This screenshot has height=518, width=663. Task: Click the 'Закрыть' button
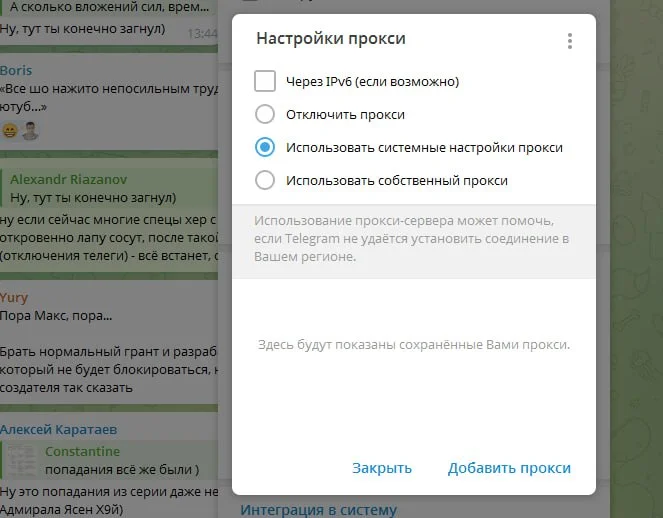pyautogui.click(x=381, y=468)
